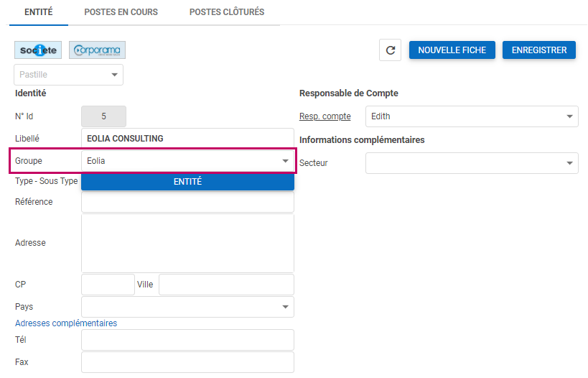Open the Adresses complémentaires link
Viewport: 588px width, 378px height.
coord(66,323)
